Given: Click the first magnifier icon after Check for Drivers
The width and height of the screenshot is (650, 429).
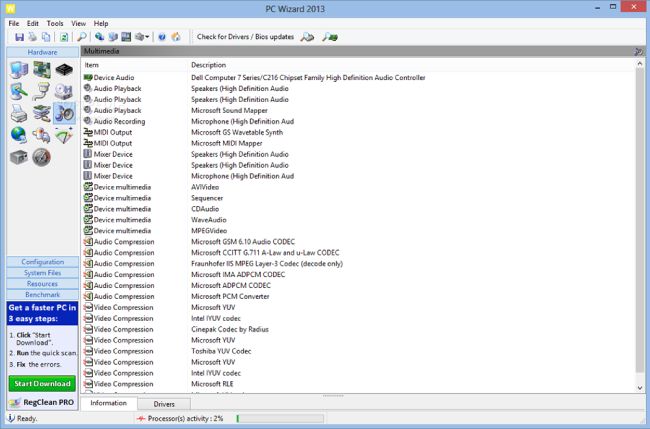Looking at the screenshot, I should click(x=307, y=37).
